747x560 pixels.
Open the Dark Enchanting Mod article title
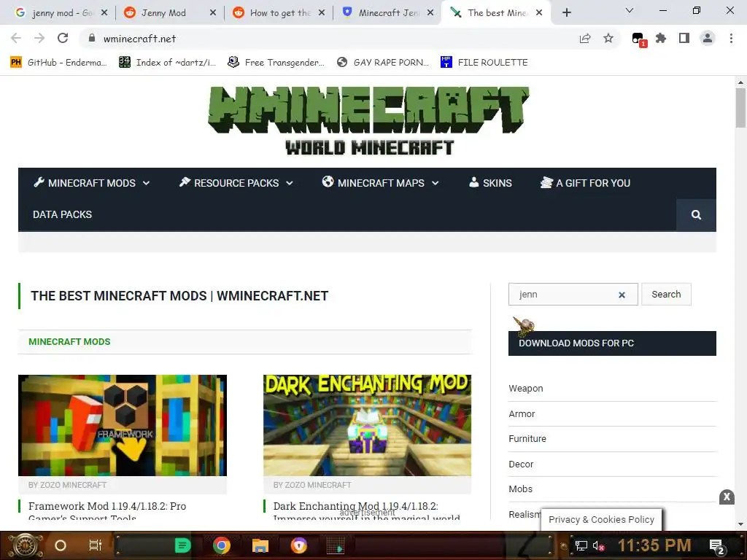pos(366,511)
